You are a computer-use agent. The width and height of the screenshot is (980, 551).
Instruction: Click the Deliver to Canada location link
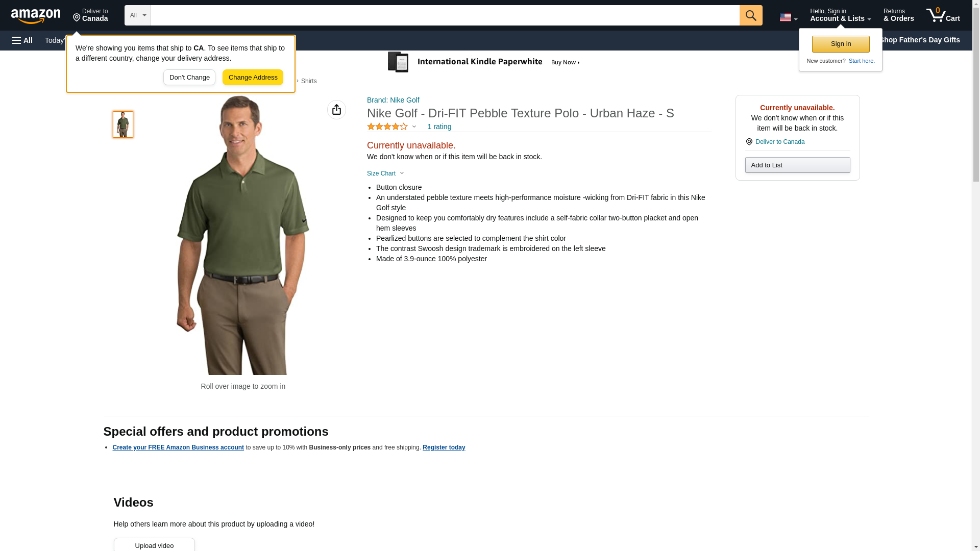(x=779, y=142)
